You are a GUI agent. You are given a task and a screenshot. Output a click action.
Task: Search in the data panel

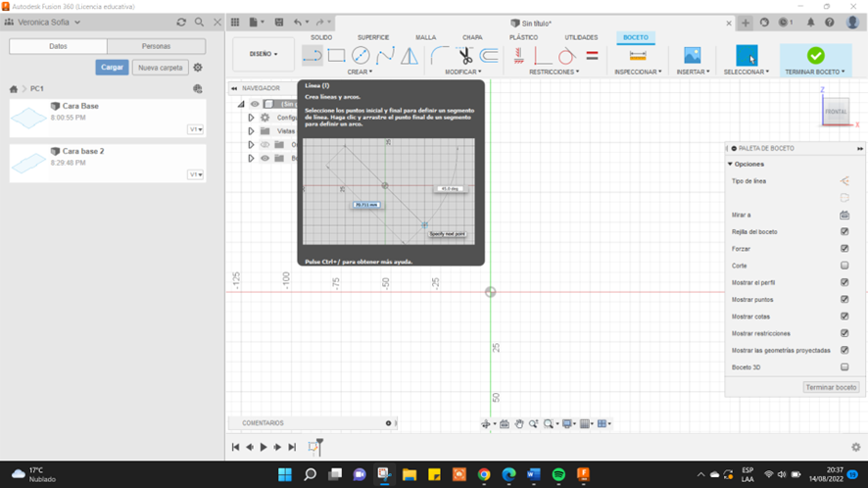click(199, 23)
